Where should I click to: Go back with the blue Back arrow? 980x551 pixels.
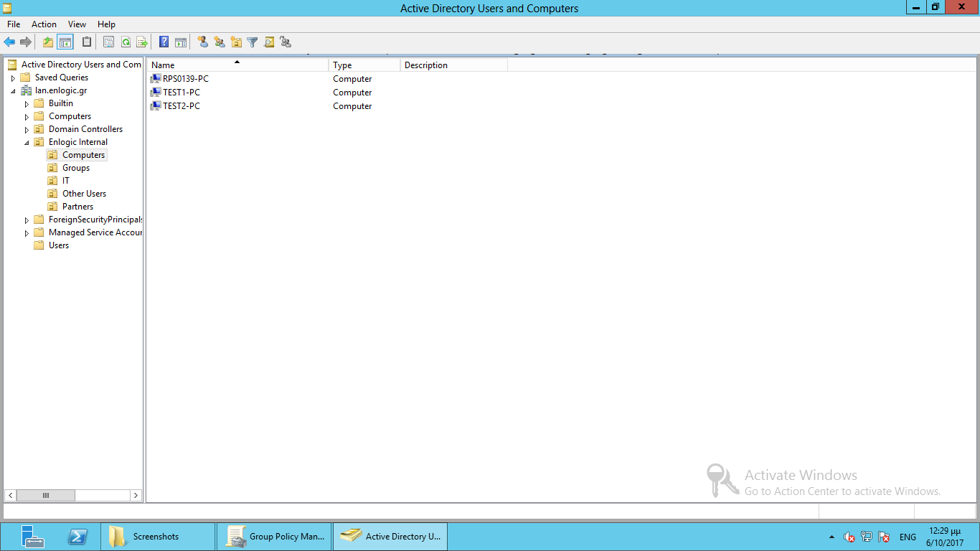coord(9,42)
